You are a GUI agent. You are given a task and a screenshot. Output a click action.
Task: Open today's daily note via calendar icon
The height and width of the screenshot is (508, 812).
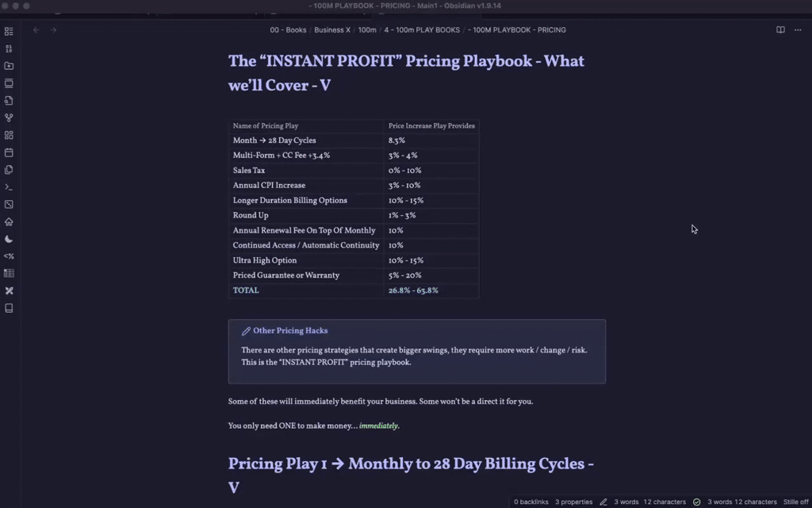9,152
